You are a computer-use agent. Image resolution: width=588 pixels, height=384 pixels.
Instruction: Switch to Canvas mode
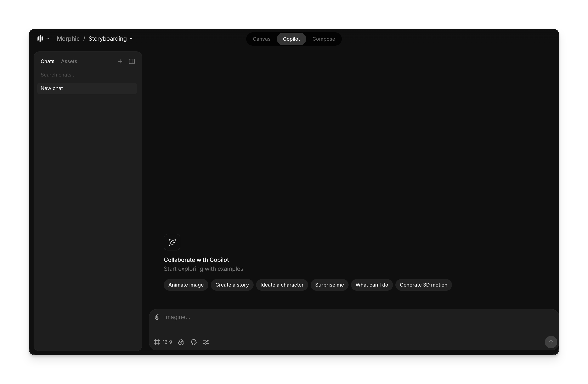(261, 39)
